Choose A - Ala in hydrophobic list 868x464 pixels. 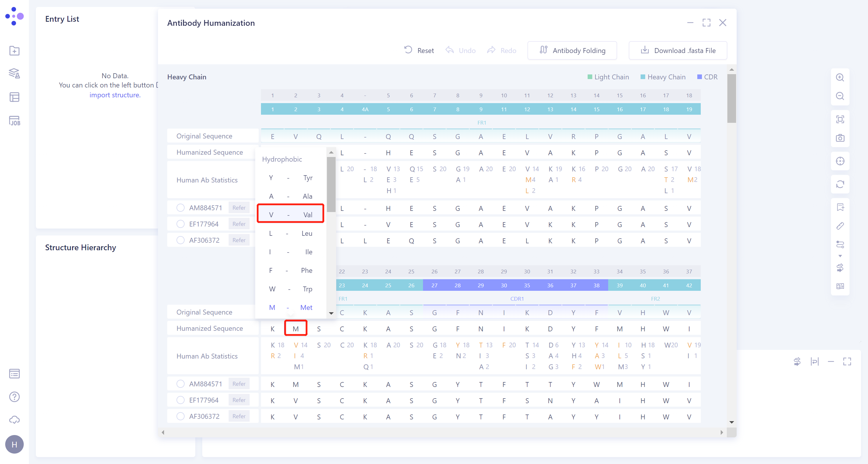(x=290, y=196)
